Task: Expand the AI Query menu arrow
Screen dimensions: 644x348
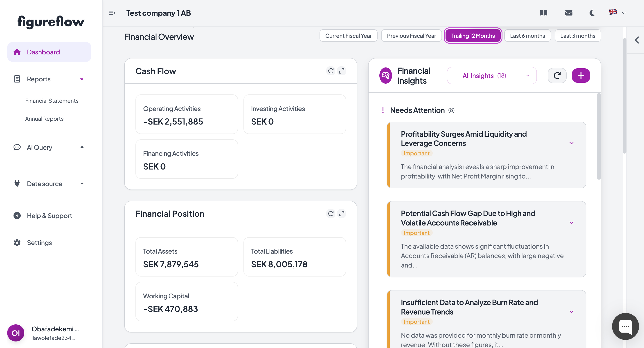Action: (82, 147)
